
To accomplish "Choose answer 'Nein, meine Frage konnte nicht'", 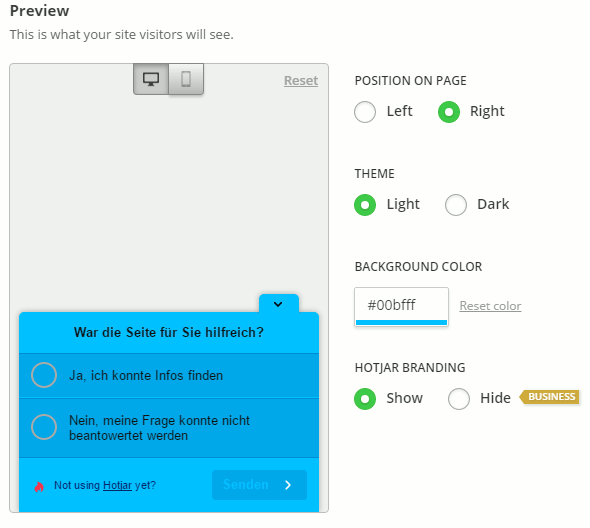I will (169, 428).
